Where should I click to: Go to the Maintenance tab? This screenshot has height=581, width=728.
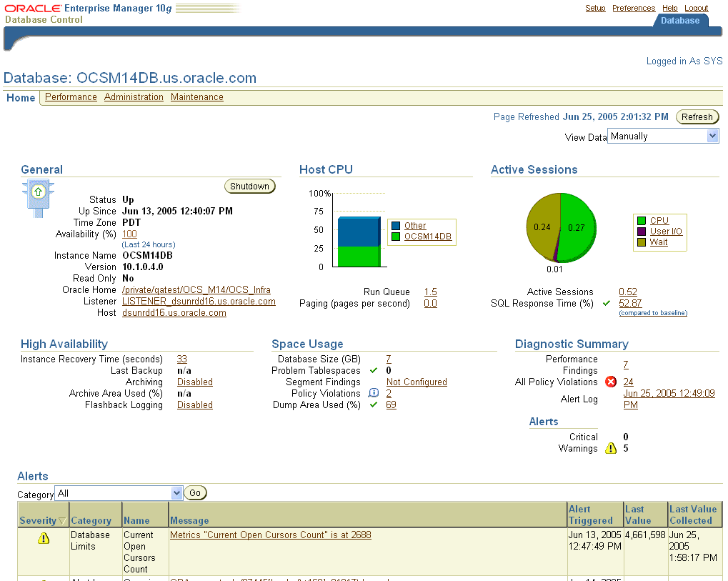(197, 97)
